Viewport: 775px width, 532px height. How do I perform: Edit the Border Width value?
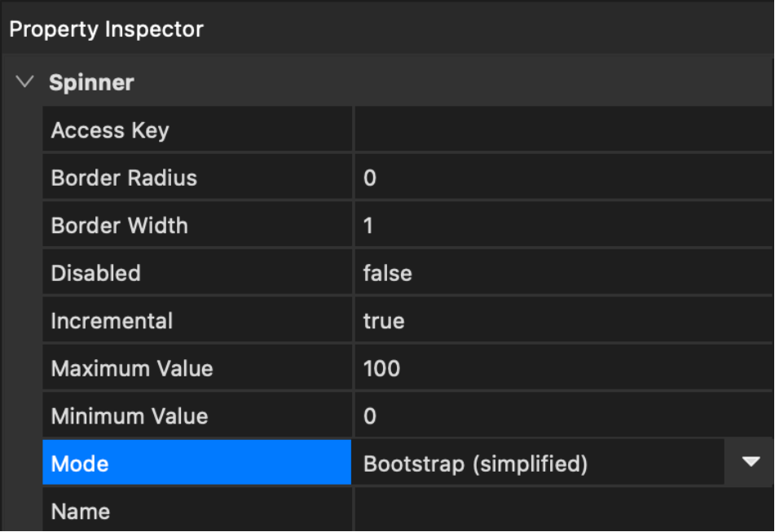coord(562,226)
